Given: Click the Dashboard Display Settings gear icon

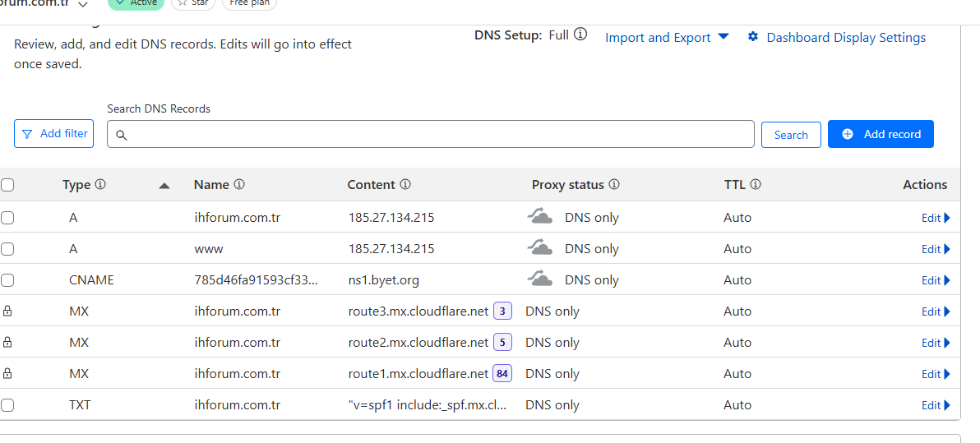Looking at the screenshot, I should pos(753,37).
